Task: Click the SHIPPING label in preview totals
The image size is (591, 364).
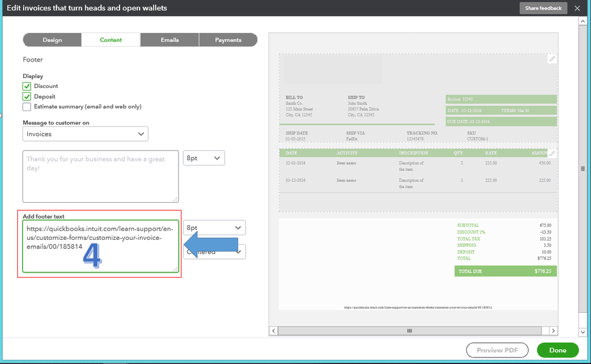Action: [467, 245]
